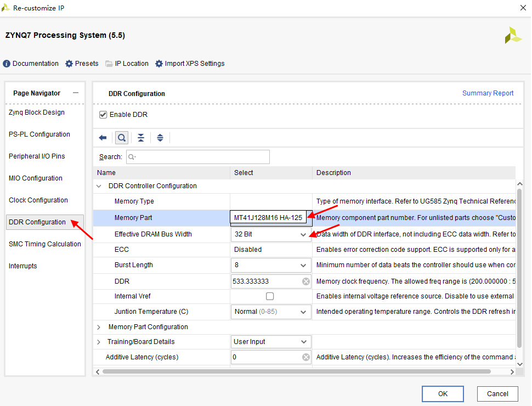Go to Clock Configuration page
This screenshot has width=532, height=406.
pyautogui.click(x=38, y=200)
